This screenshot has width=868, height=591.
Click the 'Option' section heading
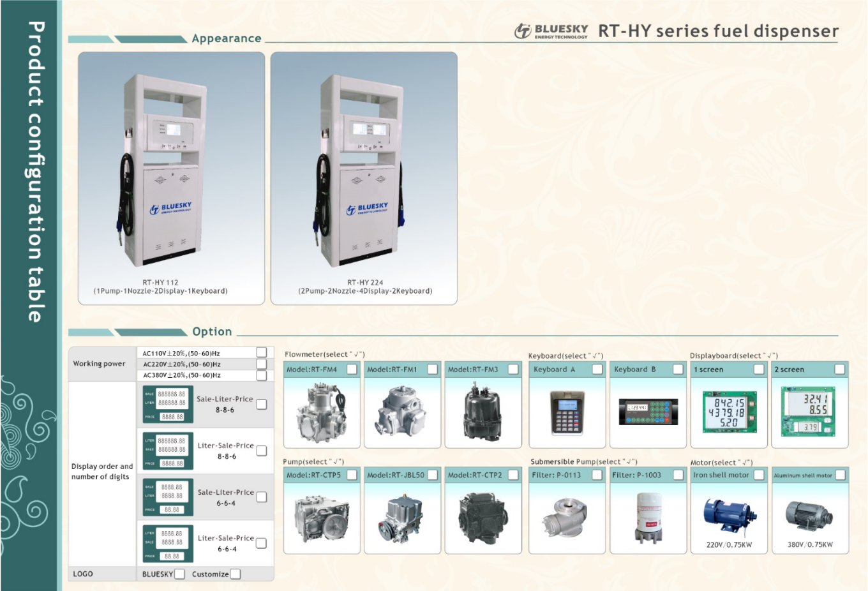(x=212, y=331)
